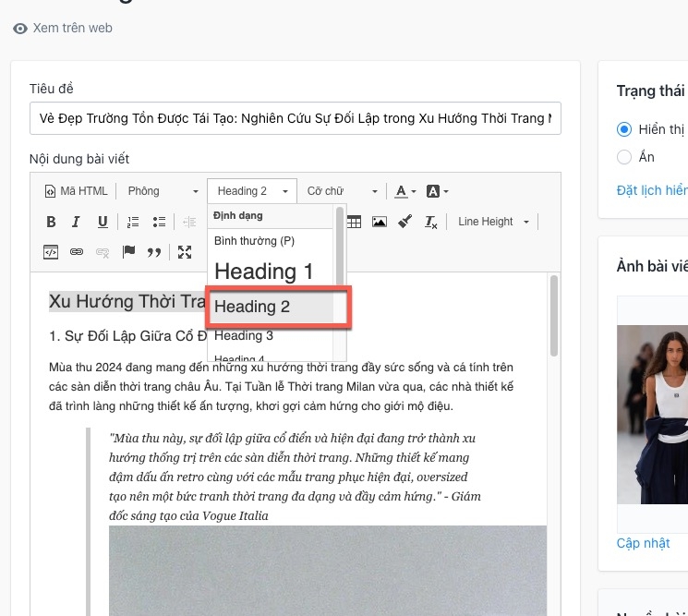Click the '1. Sự Đối Lập Giữa Cổ Đ' subheading
This screenshot has width=688, height=616.
pyautogui.click(x=127, y=336)
